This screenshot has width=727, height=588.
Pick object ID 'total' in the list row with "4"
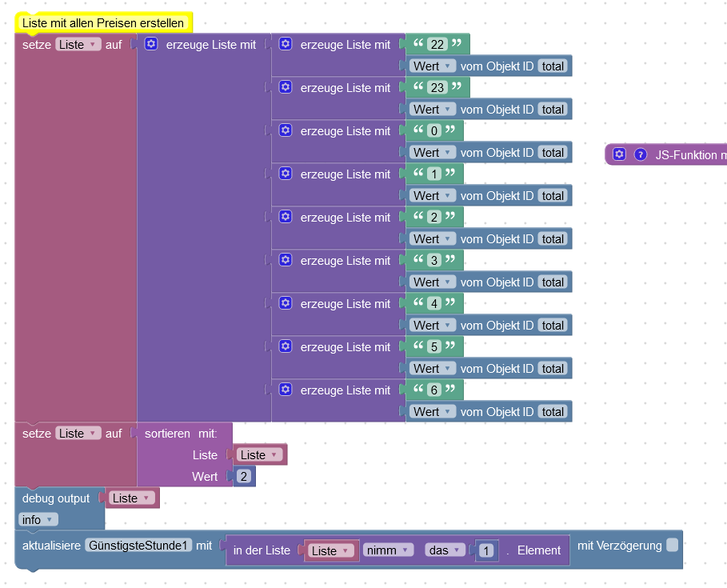pos(553,325)
